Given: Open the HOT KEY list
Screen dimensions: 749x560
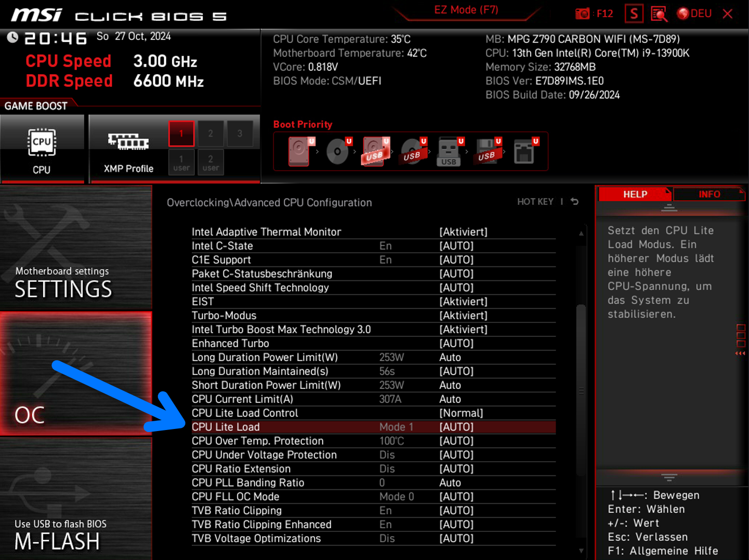Looking at the screenshot, I should [535, 202].
